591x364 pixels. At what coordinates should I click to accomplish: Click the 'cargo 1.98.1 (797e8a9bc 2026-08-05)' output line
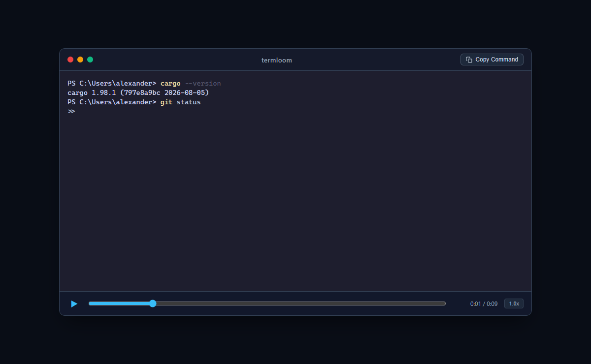tap(138, 92)
